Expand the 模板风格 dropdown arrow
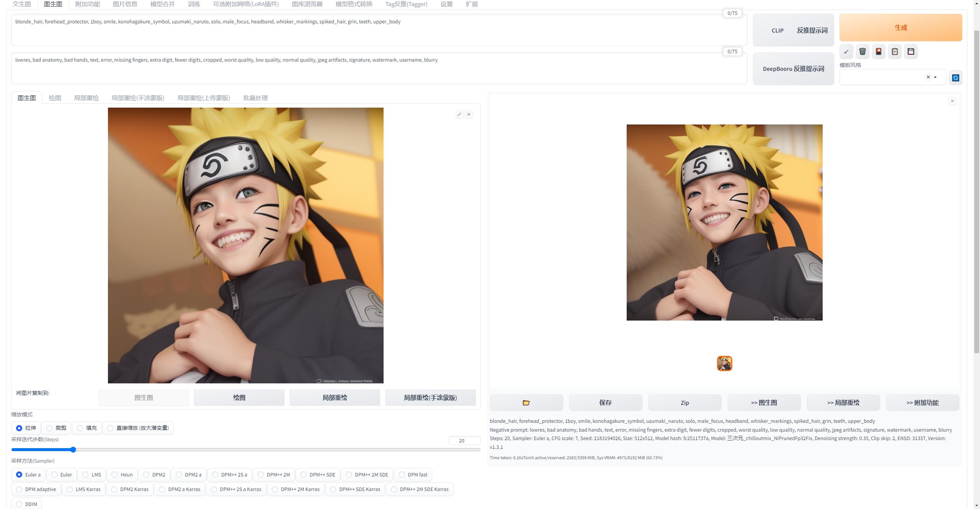Viewport: 980px width, 509px height. [935, 77]
